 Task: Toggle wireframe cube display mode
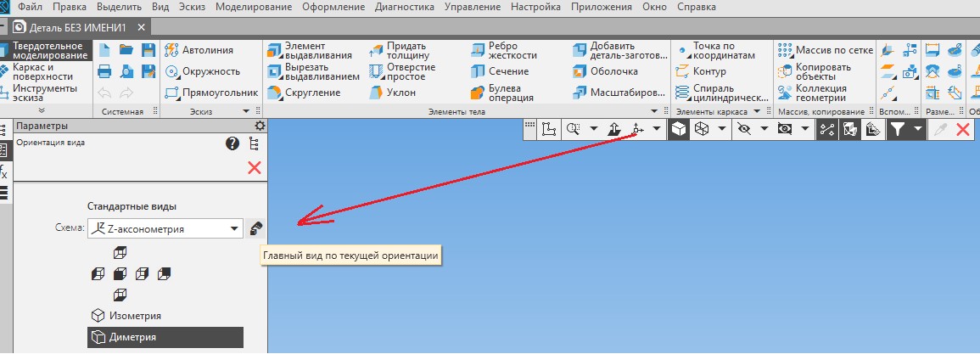pyautogui.click(x=702, y=130)
